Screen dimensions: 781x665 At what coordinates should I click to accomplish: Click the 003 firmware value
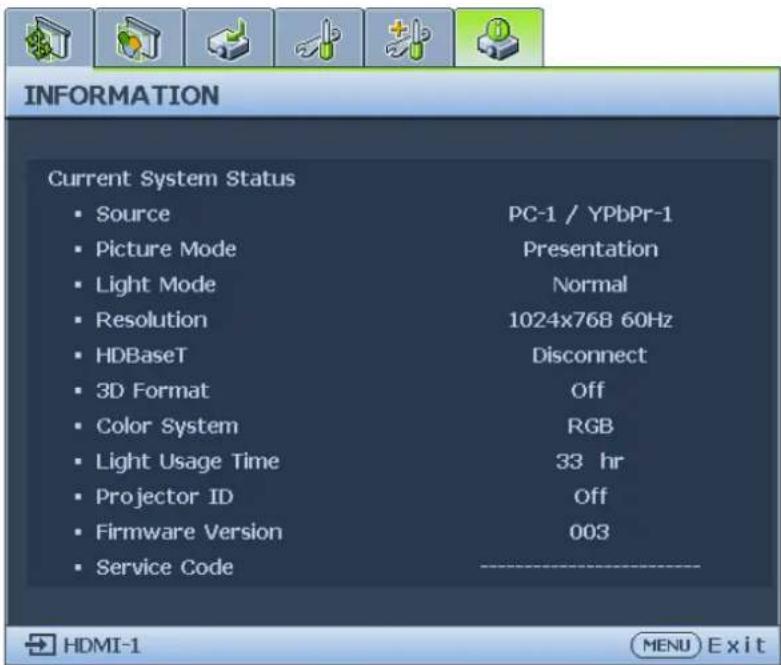[x=589, y=532]
